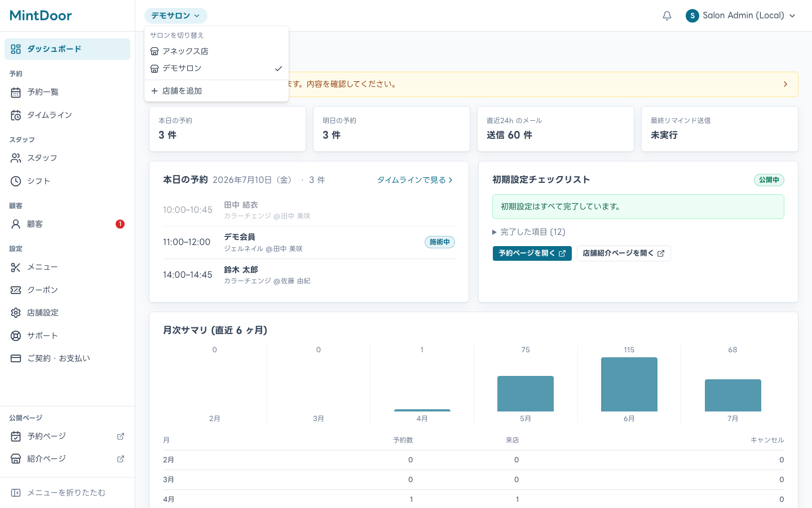The height and width of the screenshot is (508, 812).
Task: Open メニュー scissors icon in sidebar
Action: point(16,267)
